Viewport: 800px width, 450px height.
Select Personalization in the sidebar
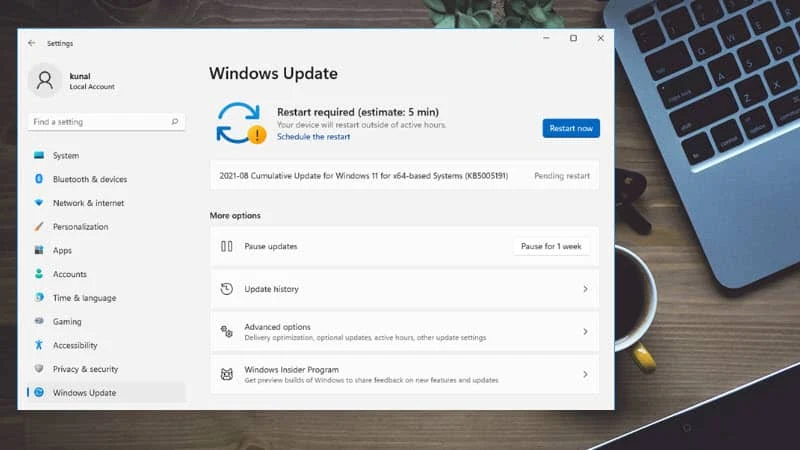pyautogui.click(x=106, y=227)
